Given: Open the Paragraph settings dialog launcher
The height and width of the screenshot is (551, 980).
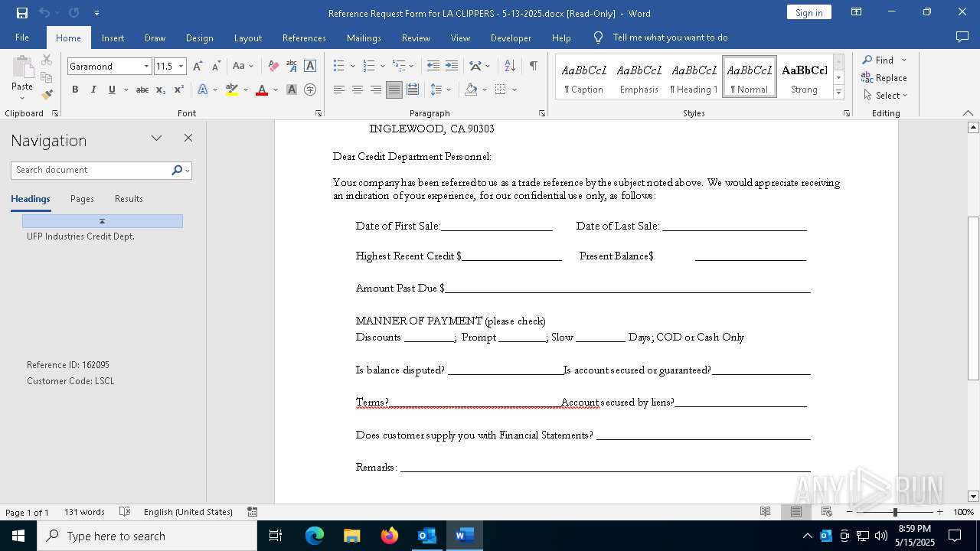Looking at the screenshot, I should click(x=542, y=113).
